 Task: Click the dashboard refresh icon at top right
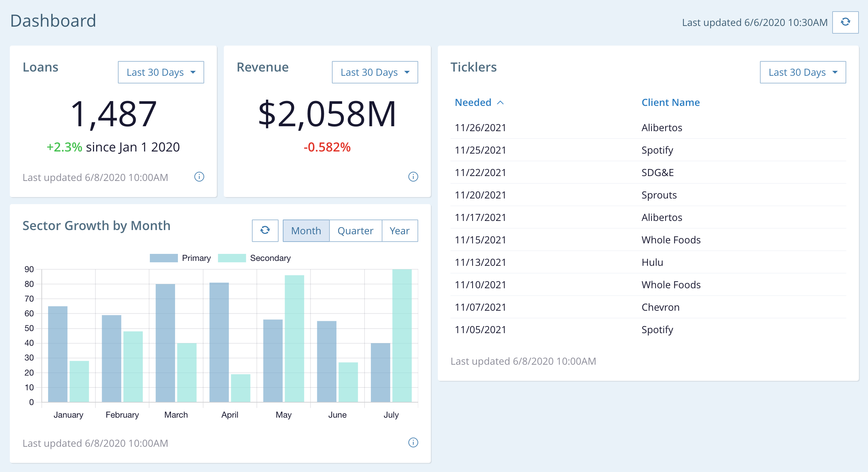click(845, 22)
